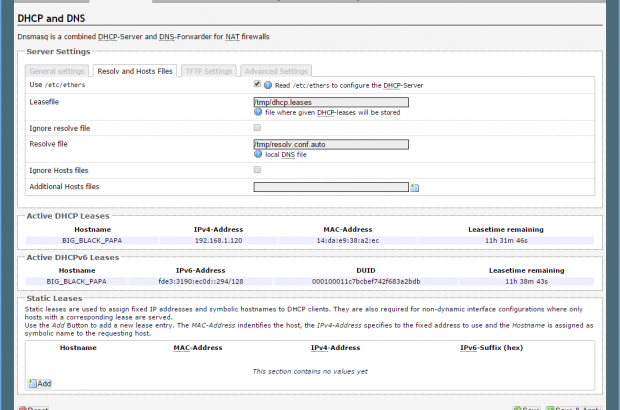This screenshot has width=620, height=410.
Task: Toggle the Use /etc/ethers checkbox
Action: point(258,85)
